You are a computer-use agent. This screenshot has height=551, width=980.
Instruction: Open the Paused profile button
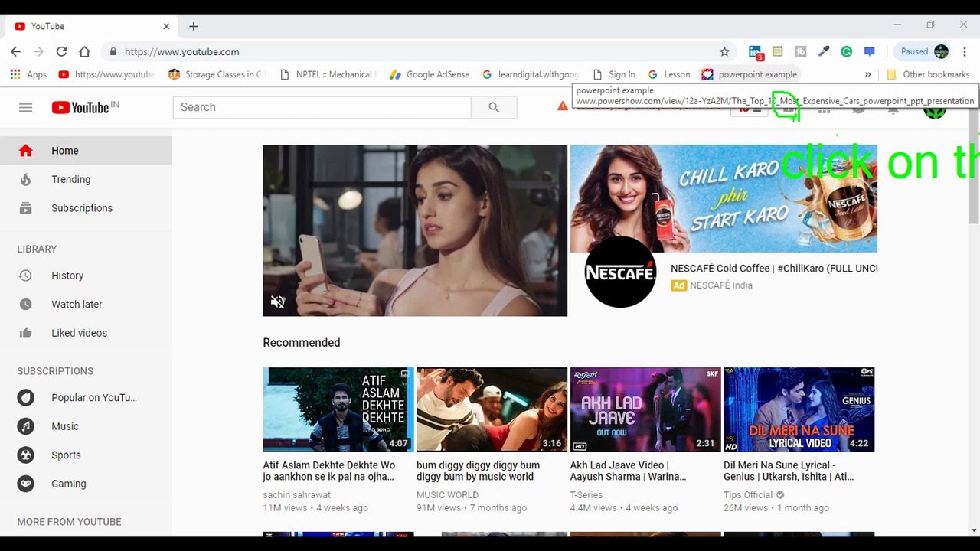pos(924,51)
